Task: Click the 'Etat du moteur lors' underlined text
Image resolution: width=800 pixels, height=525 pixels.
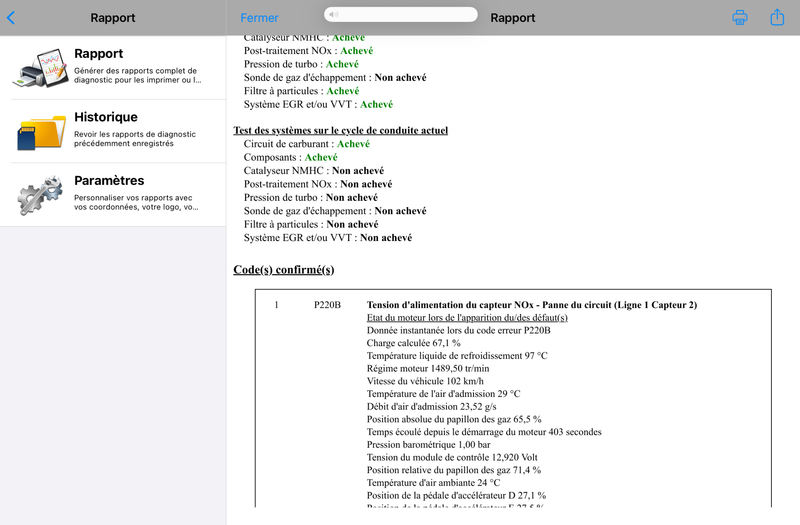Action: (x=467, y=318)
